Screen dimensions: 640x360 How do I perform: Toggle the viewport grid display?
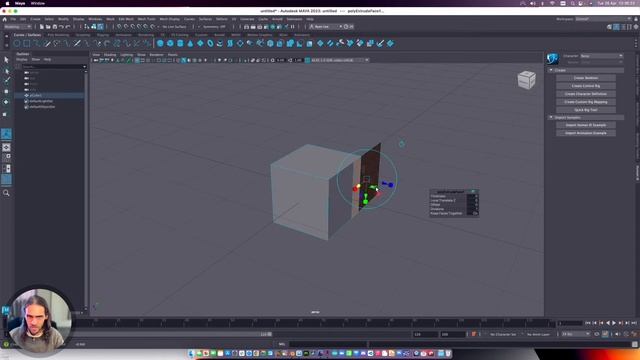point(137,60)
